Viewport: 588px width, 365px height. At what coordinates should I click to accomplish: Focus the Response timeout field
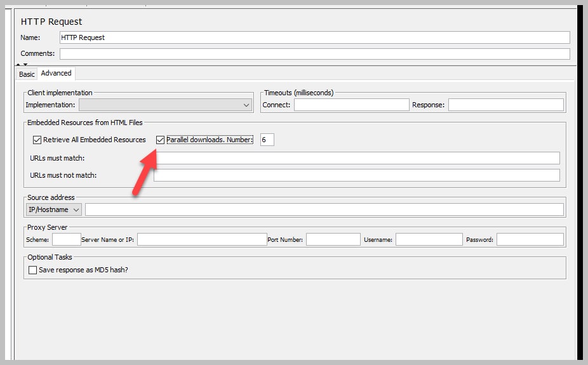pyautogui.click(x=506, y=105)
